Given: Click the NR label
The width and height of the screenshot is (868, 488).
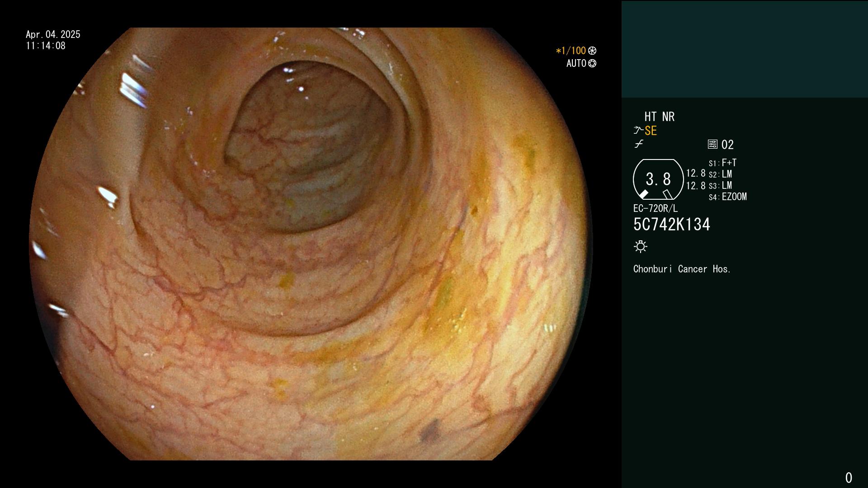Looking at the screenshot, I should (668, 117).
